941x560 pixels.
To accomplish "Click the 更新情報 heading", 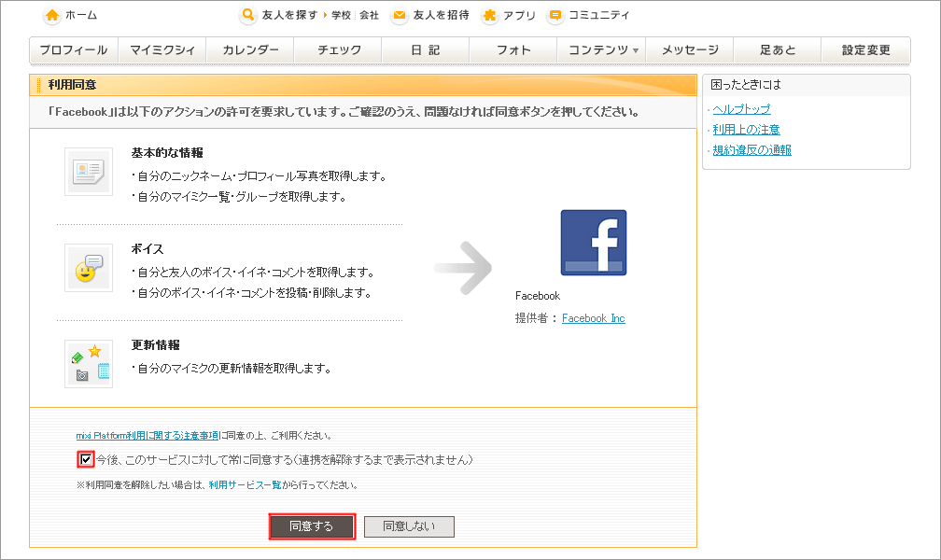I will (x=156, y=345).
